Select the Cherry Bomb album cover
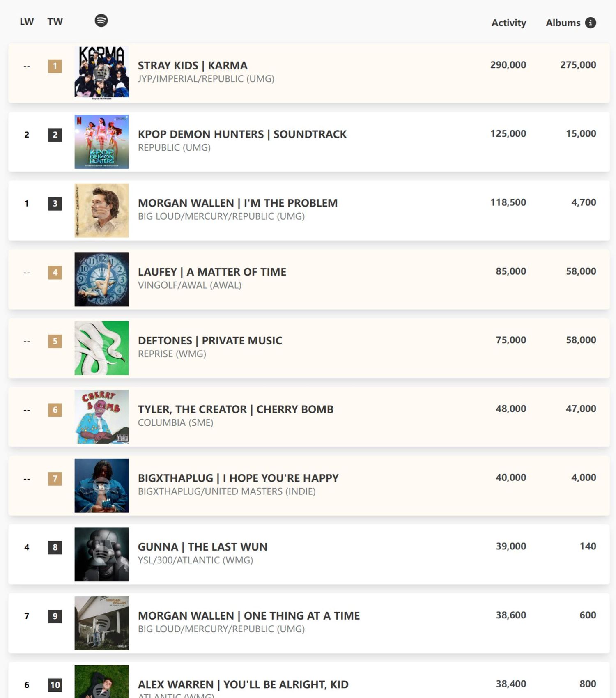 click(x=101, y=417)
